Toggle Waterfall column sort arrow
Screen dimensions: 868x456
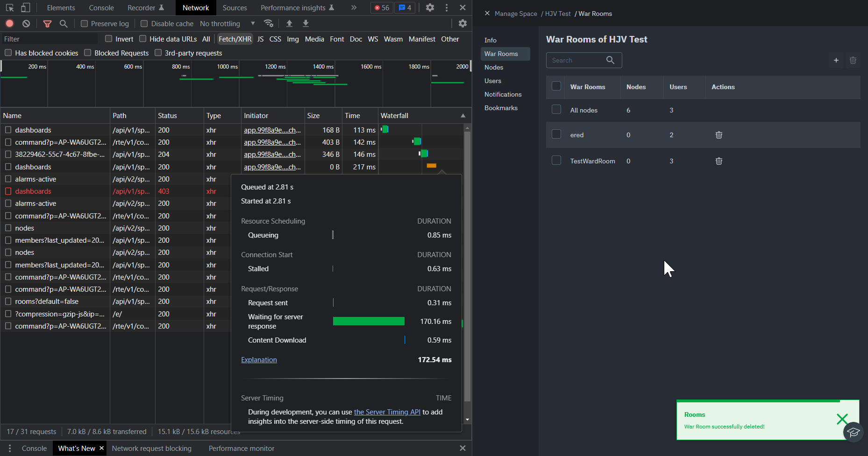coord(463,116)
